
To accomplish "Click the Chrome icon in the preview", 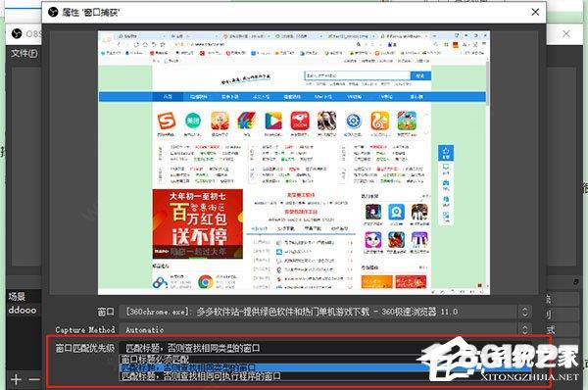I will pos(205,282).
